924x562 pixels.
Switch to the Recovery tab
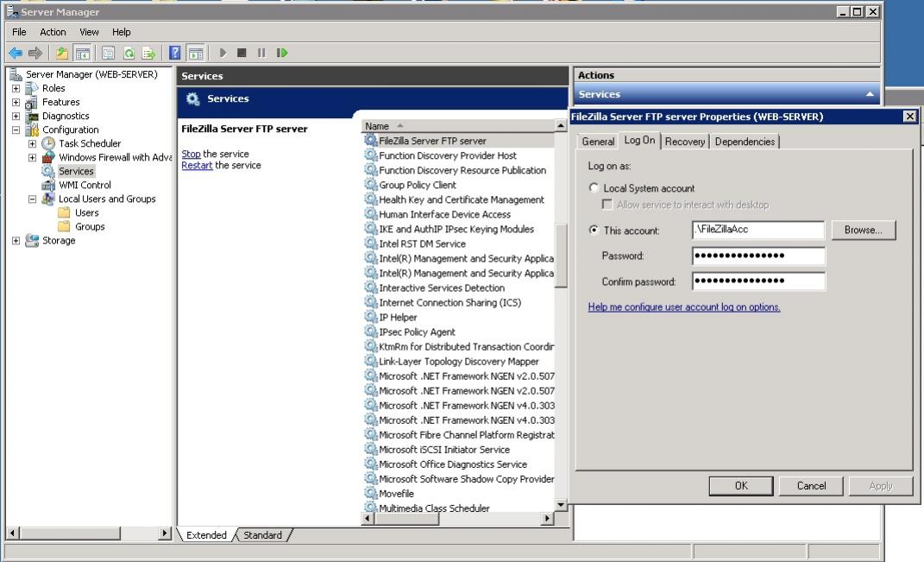(684, 141)
